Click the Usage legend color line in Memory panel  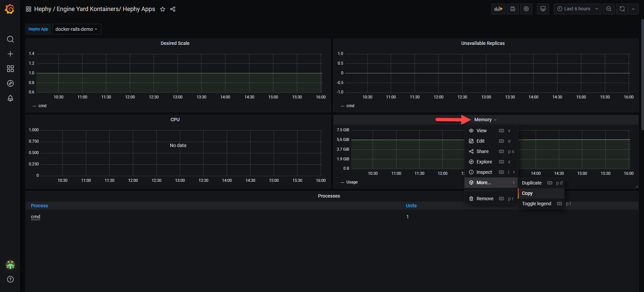click(x=342, y=182)
